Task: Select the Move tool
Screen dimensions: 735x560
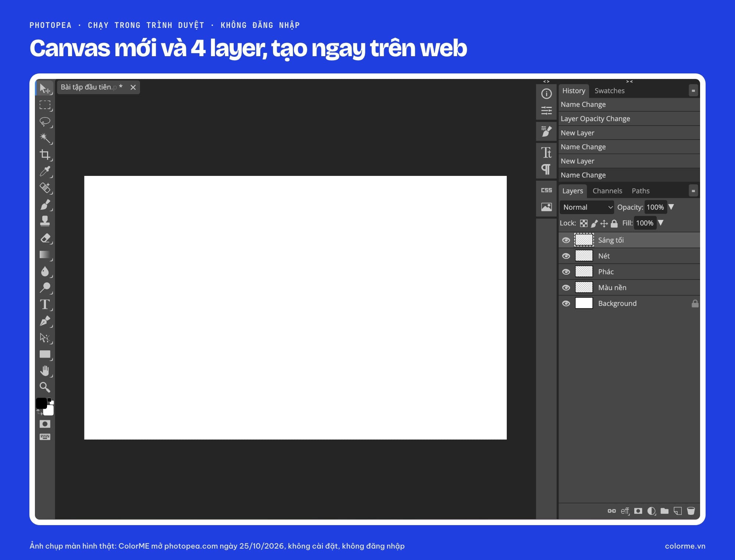Action: (45, 88)
